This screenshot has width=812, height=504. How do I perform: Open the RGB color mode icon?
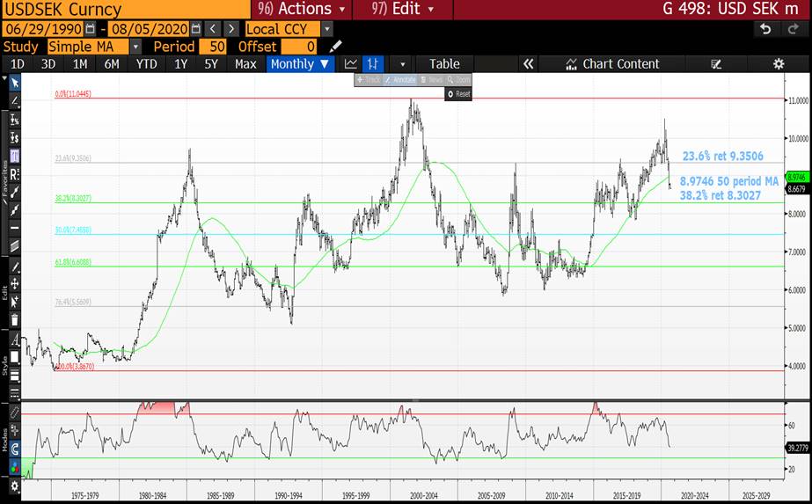14,467
